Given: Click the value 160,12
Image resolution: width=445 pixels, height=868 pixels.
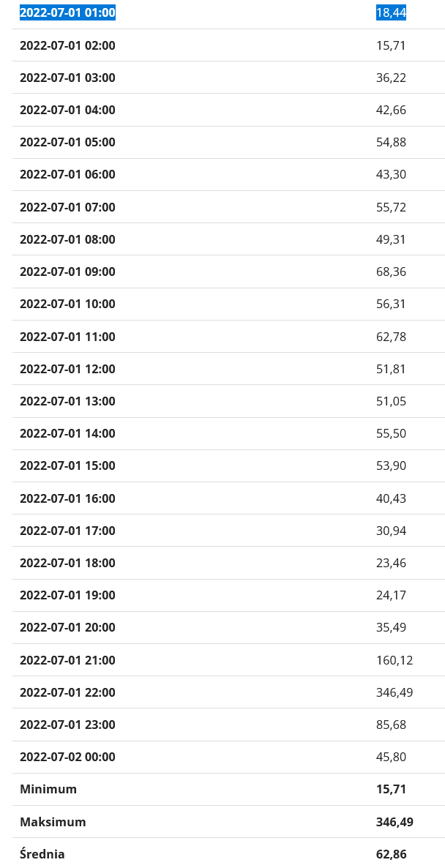Looking at the screenshot, I should tap(394, 660).
